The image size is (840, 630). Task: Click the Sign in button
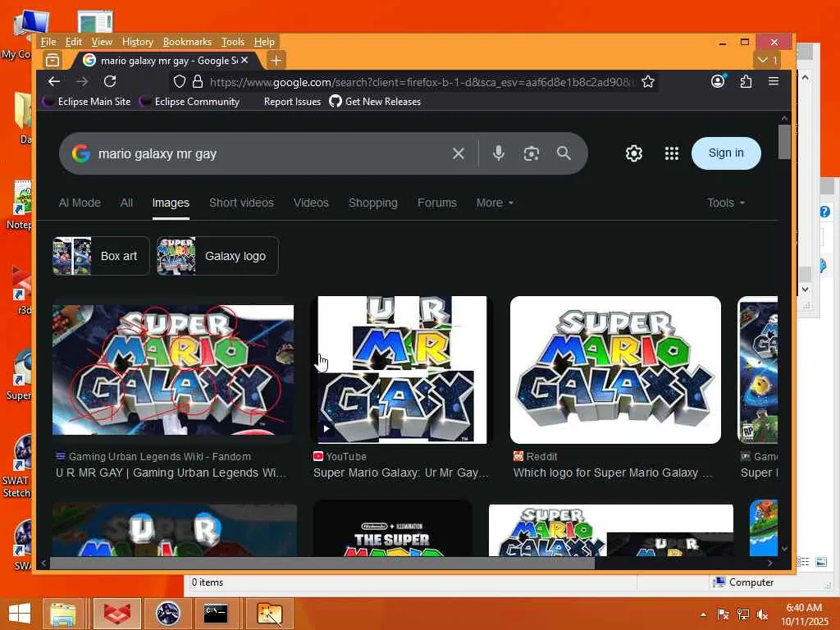(x=726, y=153)
